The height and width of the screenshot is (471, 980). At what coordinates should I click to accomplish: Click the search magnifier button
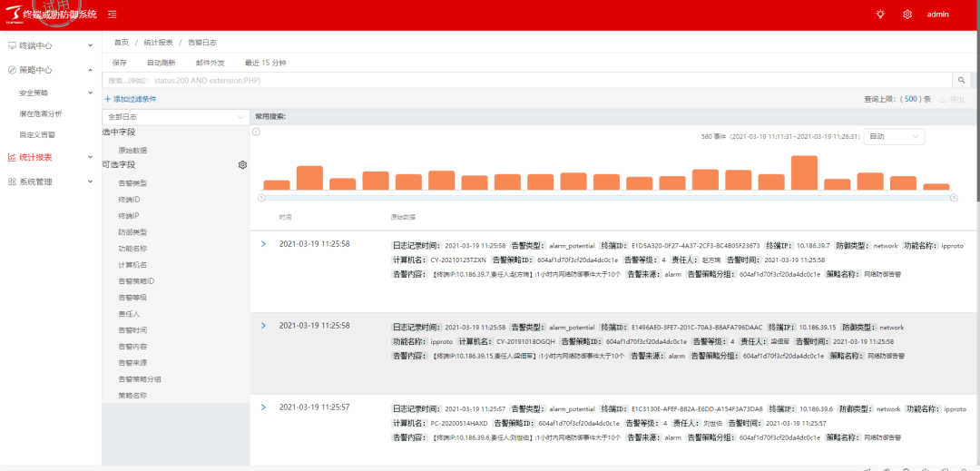click(x=962, y=80)
